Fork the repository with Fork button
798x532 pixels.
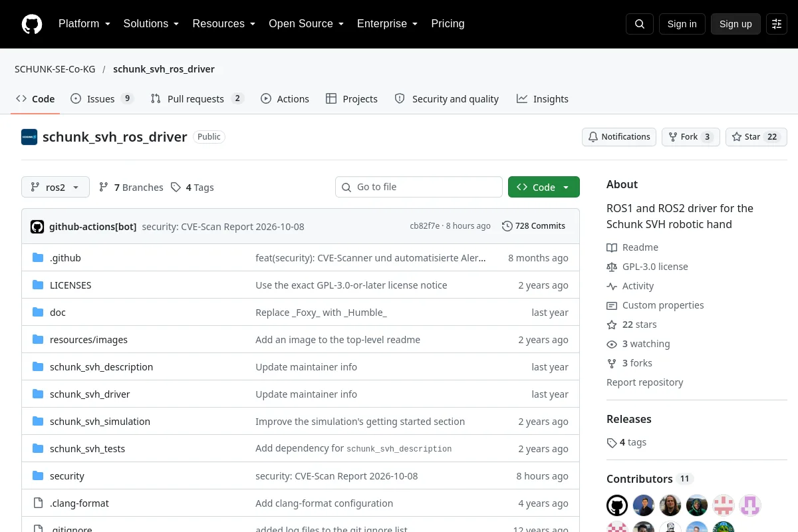(691, 137)
